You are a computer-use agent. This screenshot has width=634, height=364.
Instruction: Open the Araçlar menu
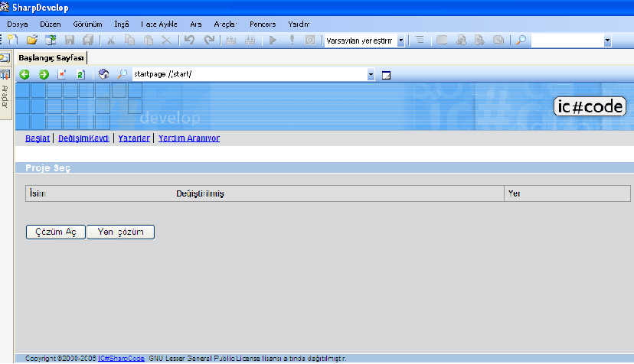(225, 24)
